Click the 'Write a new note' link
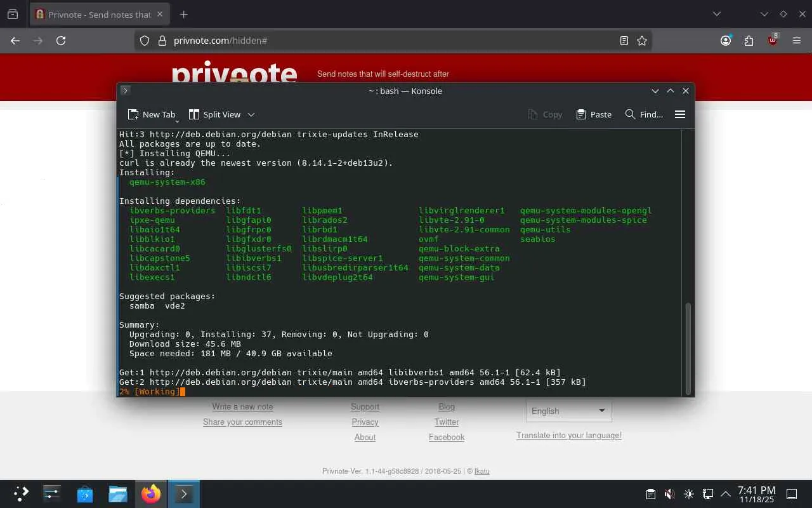The image size is (812, 508). 242,407
